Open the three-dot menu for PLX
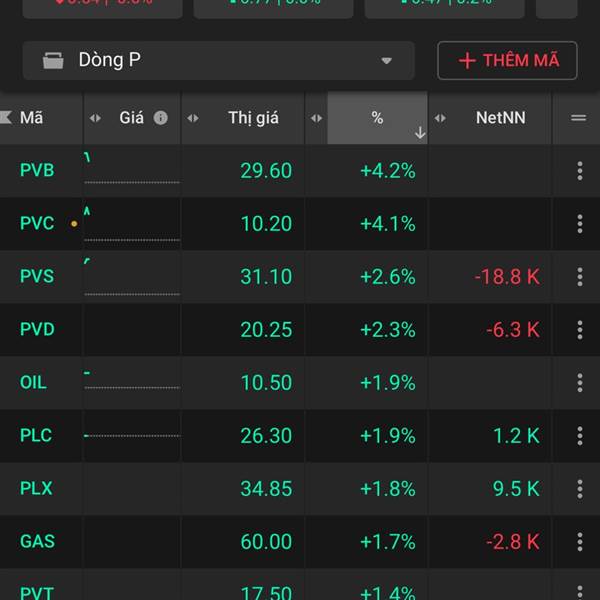The height and width of the screenshot is (600, 600). click(579, 489)
